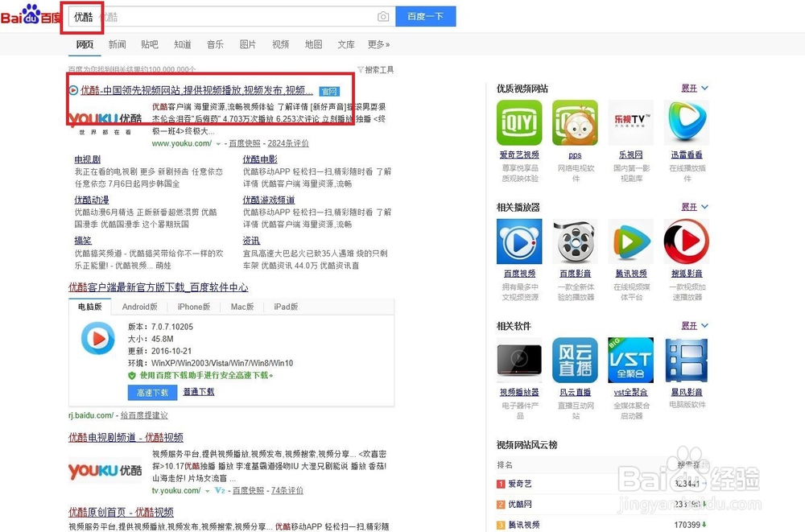
Task: Open 优酷游戏频道 sublink
Action: [269, 200]
